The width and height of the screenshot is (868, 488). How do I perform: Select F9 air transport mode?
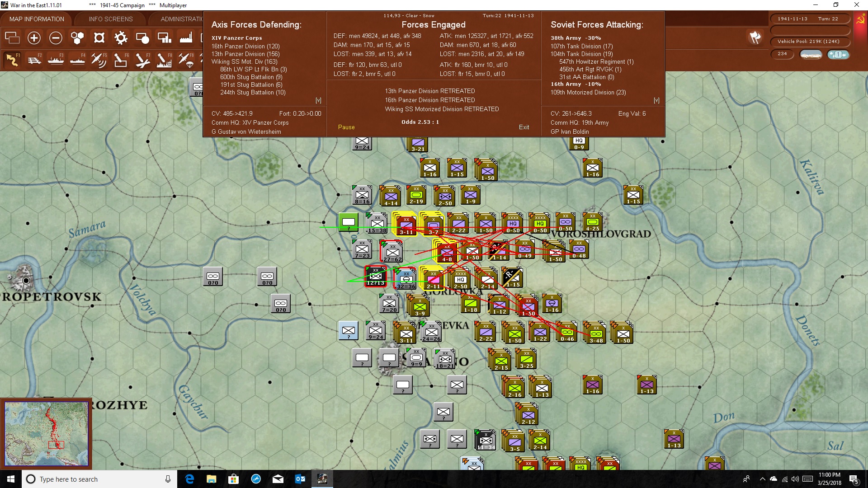point(186,60)
